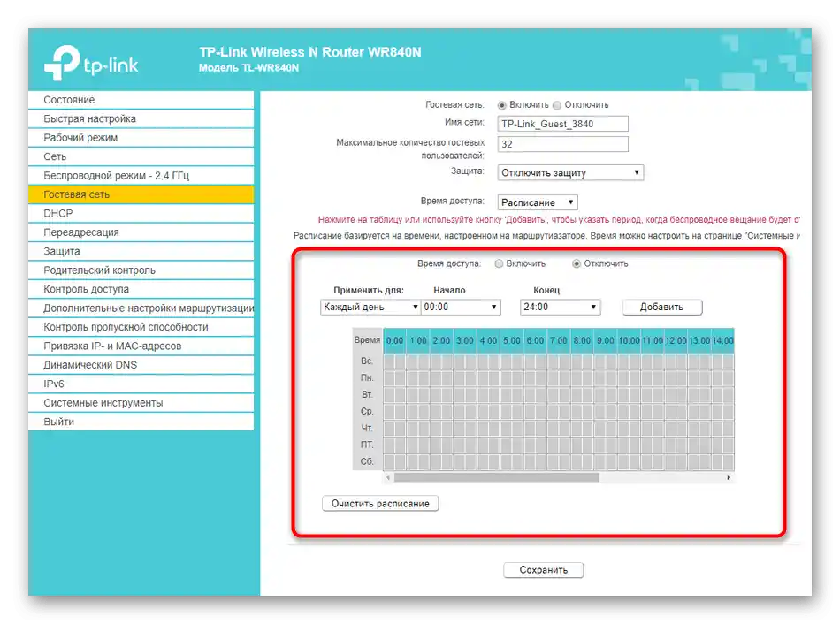The width and height of the screenshot is (840, 624).
Task: Open Привязка IP- и MAC-адресов
Action: [x=141, y=346]
